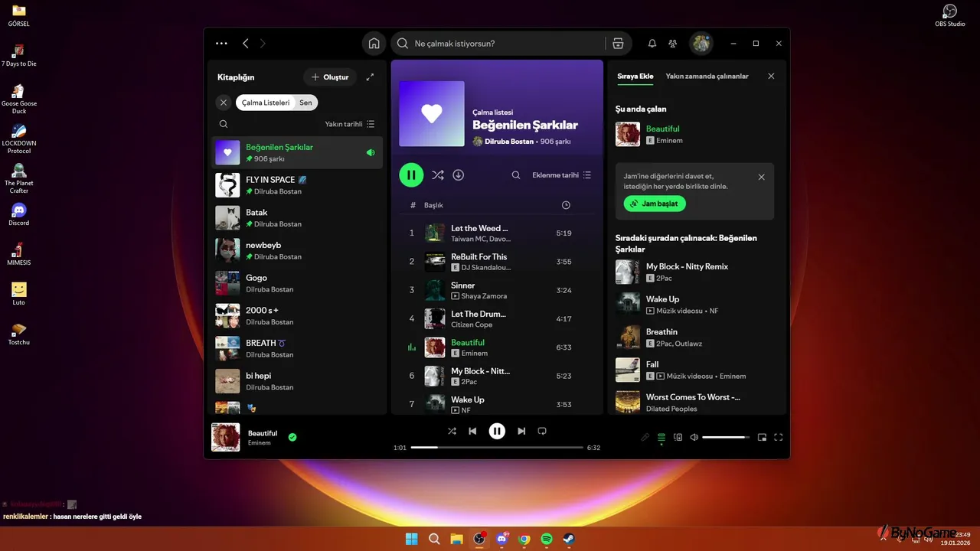Sort by duration clock icon
Screen dimensions: 980x551
[x=566, y=205]
